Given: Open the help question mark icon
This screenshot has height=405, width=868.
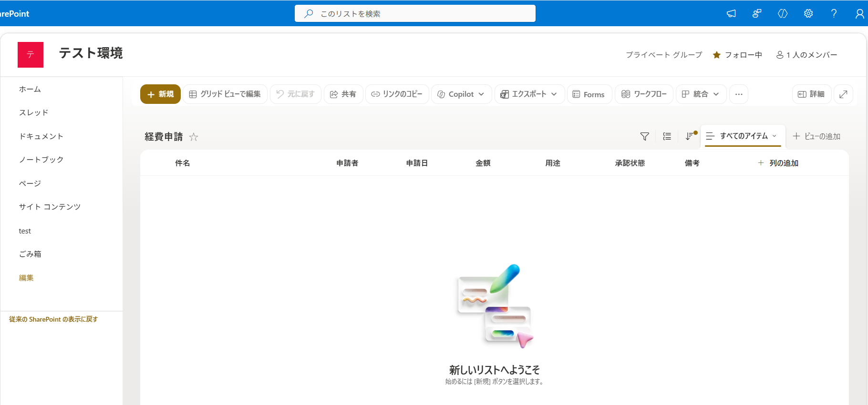Looking at the screenshot, I should pyautogui.click(x=834, y=13).
